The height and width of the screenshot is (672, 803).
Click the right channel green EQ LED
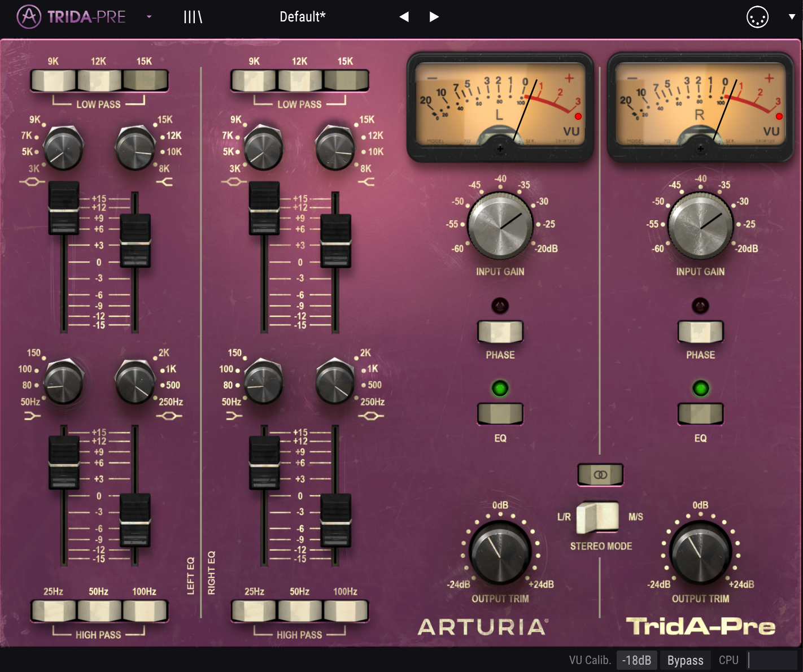[700, 389]
